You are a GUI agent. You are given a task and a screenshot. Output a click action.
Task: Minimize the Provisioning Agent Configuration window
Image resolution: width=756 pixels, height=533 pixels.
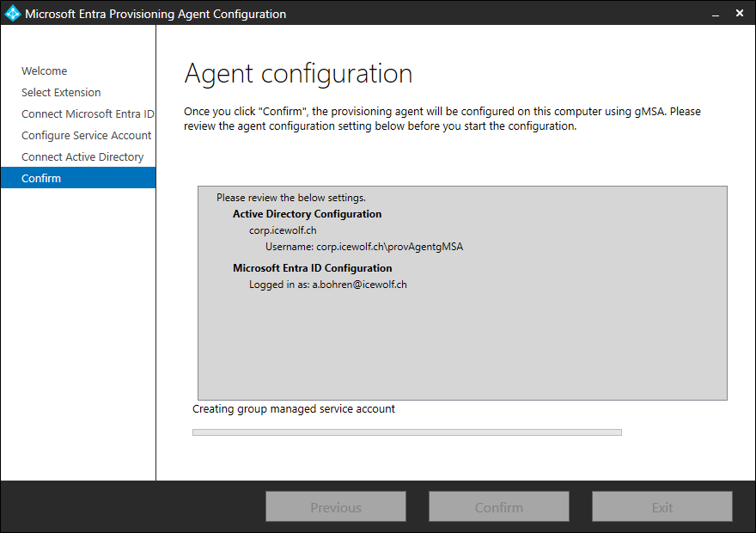(x=713, y=14)
